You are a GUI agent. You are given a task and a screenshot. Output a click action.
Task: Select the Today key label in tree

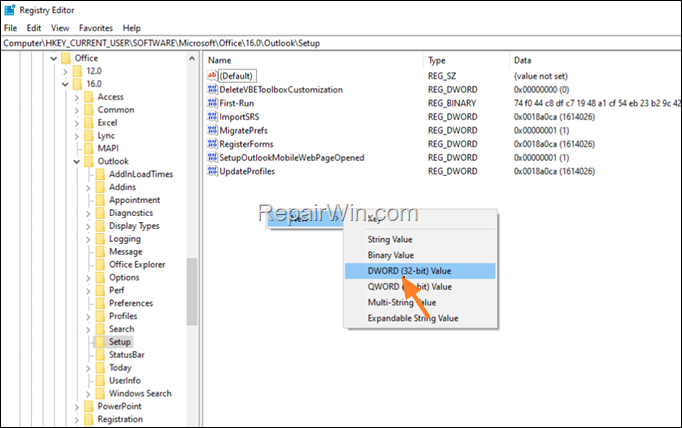120,368
